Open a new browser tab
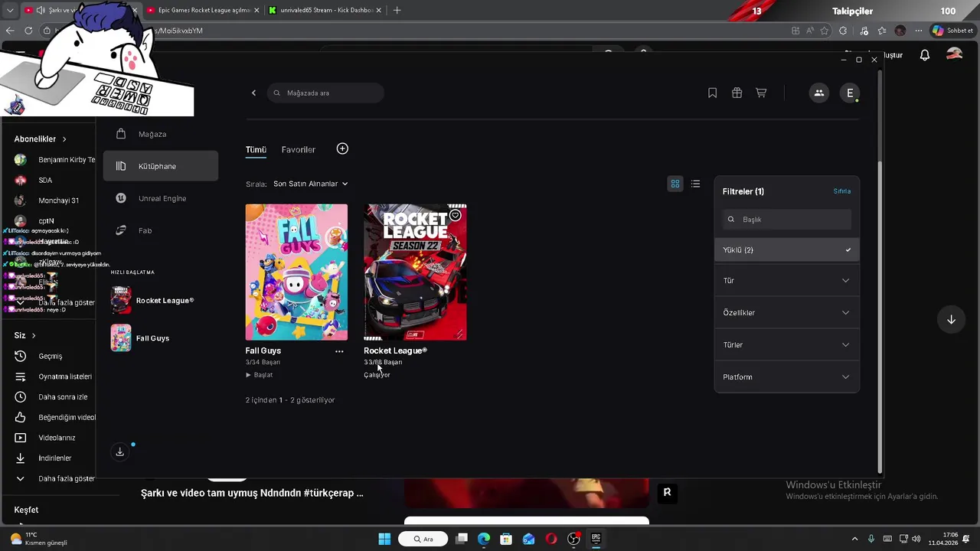This screenshot has width=980, height=551. (x=397, y=11)
